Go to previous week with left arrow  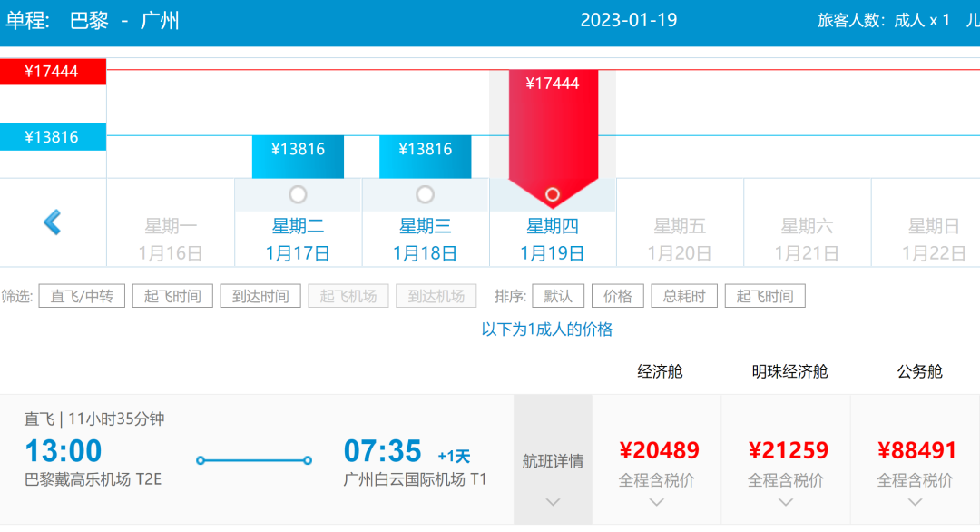(x=53, y=222)
